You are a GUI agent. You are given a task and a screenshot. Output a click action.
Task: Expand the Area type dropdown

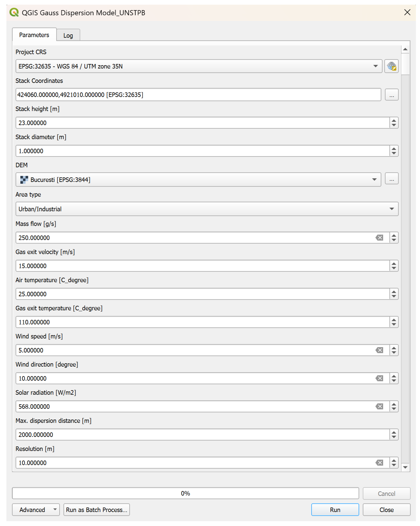click(x=391, y=209)
